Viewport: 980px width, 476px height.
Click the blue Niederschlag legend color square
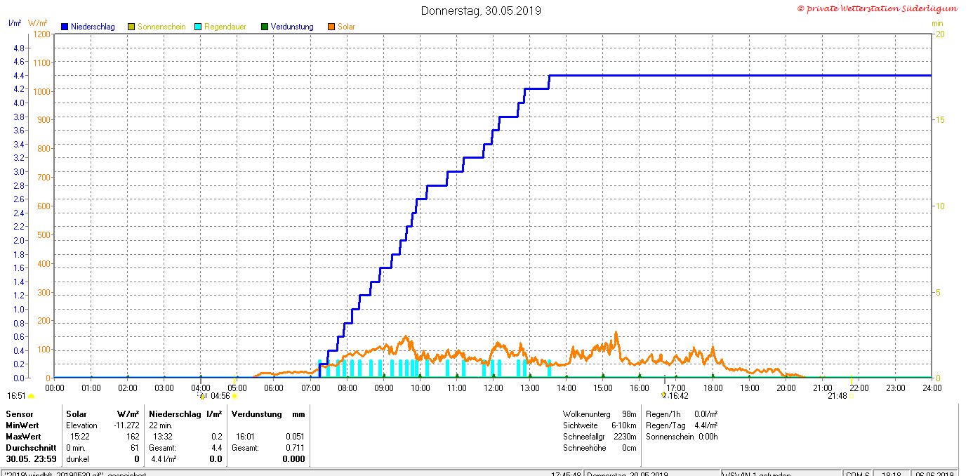pos(65,27)
